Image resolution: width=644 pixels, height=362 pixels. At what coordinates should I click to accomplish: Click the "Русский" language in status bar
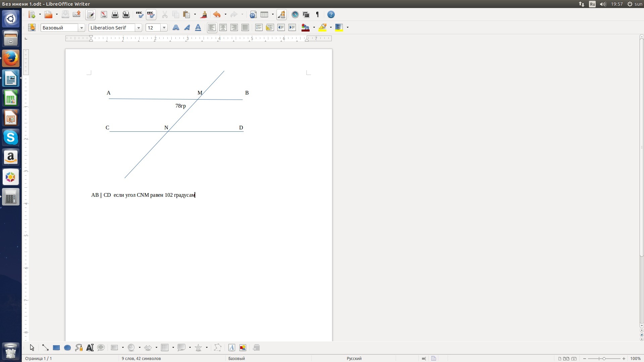pyautogui.click(x=354, y=358)
